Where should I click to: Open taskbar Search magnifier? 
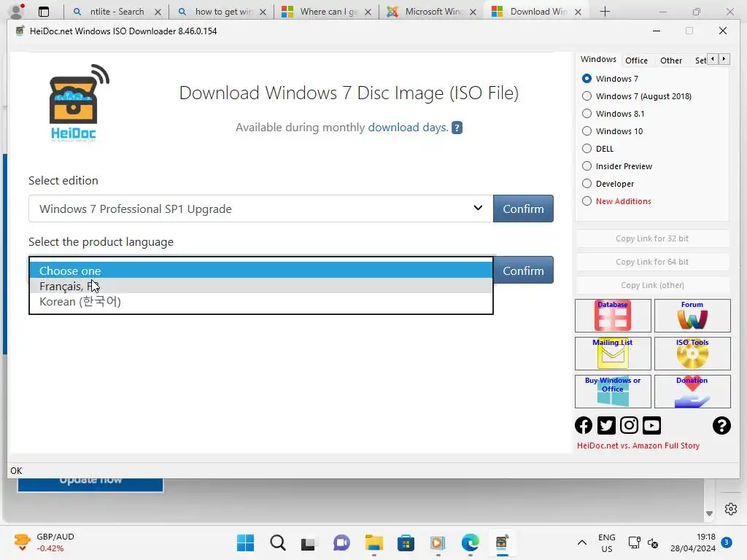click(x=278, y=542)
